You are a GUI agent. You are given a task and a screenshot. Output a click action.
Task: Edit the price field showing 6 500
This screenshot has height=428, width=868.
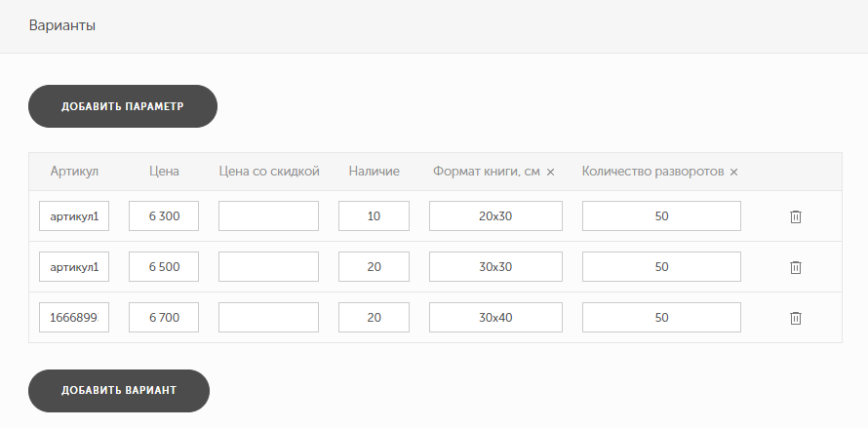164,267
